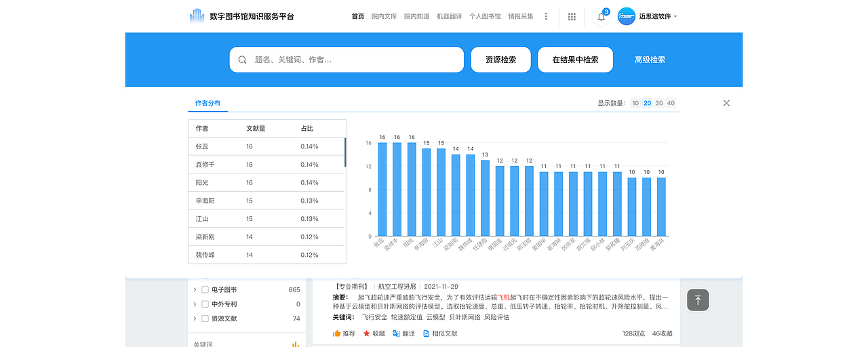The width and height of the screenshot is (868, 347).
Task: Click the 飞行安全 keyword
Action: 374,317
